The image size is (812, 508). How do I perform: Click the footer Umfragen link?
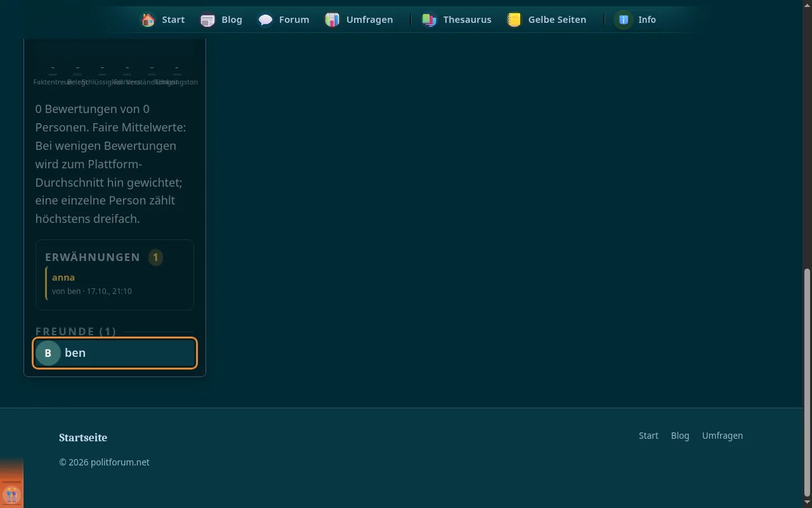coord(723,436)
